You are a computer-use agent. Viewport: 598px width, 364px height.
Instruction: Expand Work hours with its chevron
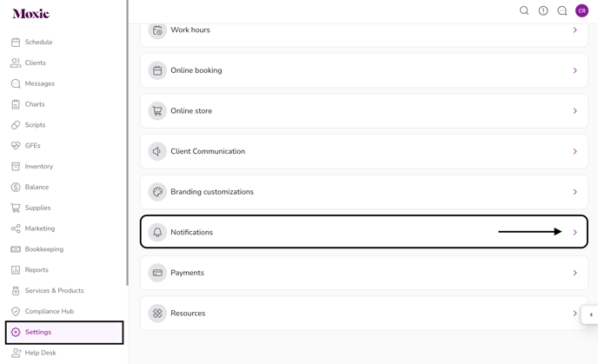coord(575,30)
